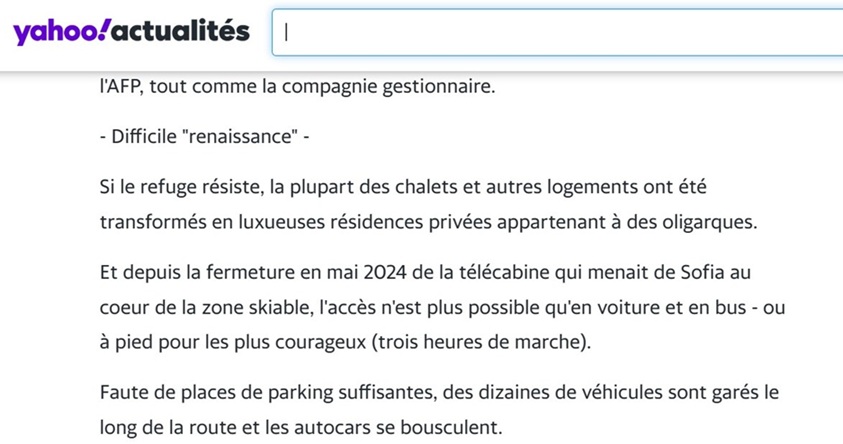Click the paragraph beginning "Faute de places"
This screenshot has width=843, height=444.
click(x=439, y=410)
